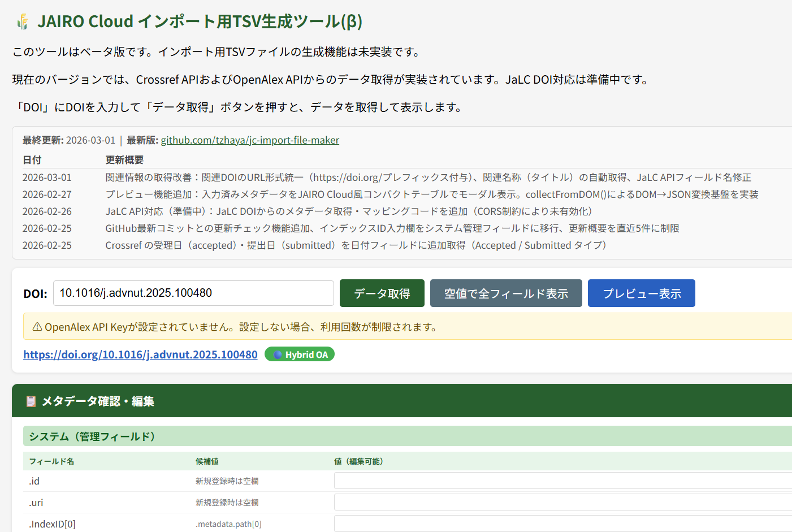This screenshot has width=792, height=532.
Task: Click the プレビュー機能追加 update description
Action: pyautogui.click(x=432, y=194)
